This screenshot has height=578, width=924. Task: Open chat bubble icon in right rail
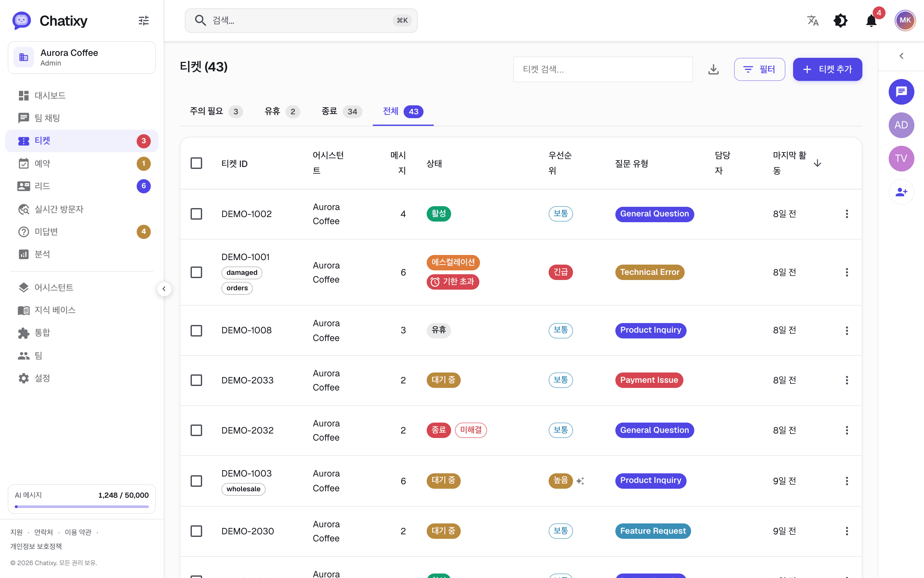[901, 92]
